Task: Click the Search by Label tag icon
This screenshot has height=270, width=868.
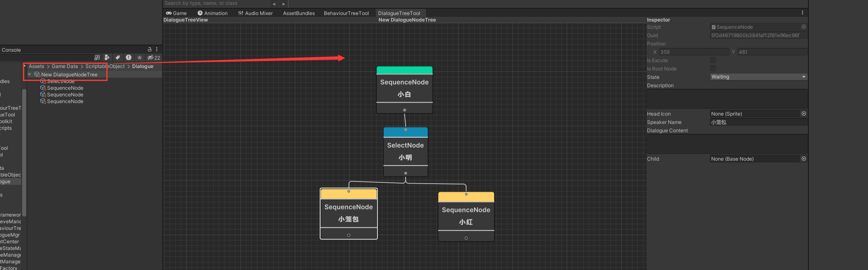Action: pyautogui.click(x=118, y=58)
